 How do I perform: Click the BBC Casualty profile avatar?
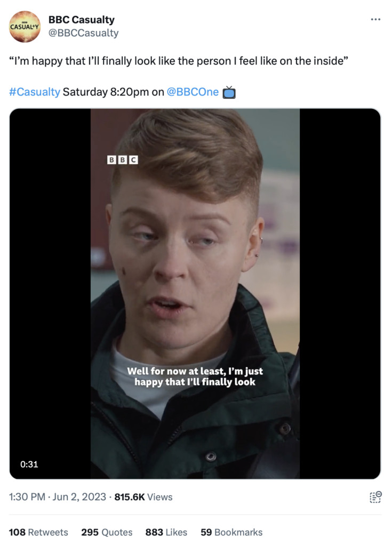pyautogui.click(x=25, y=27)
